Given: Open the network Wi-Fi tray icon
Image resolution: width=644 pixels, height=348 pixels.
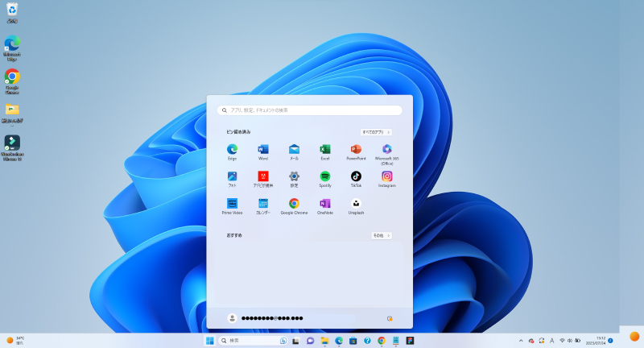Looking at the screenshot, I should click(x=562, y=341).
